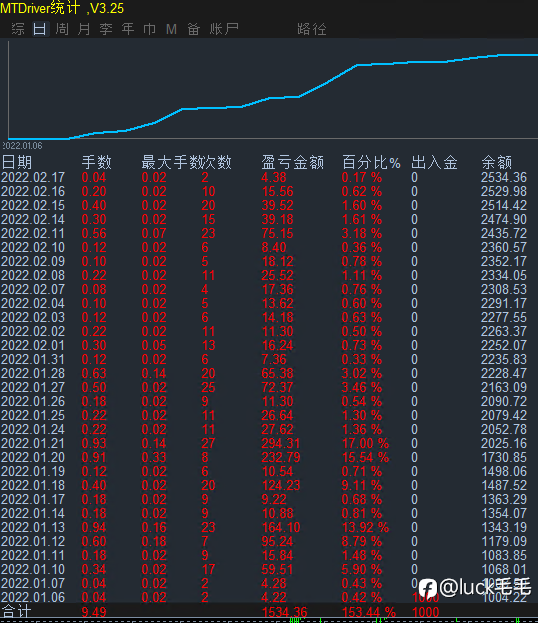This screenshot has height=623, width=538.
Task: Click the 合计 total row label
Action: click(16, 611)
